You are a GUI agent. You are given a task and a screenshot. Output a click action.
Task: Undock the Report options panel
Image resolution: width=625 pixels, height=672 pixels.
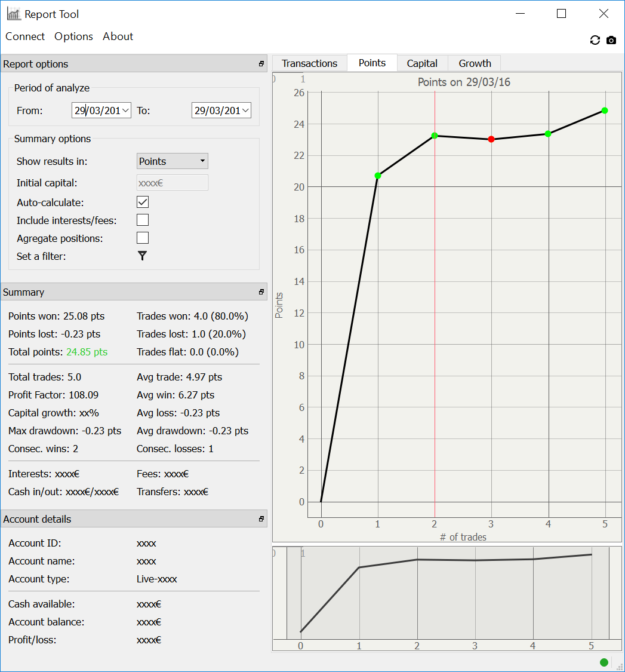point(261,64)
